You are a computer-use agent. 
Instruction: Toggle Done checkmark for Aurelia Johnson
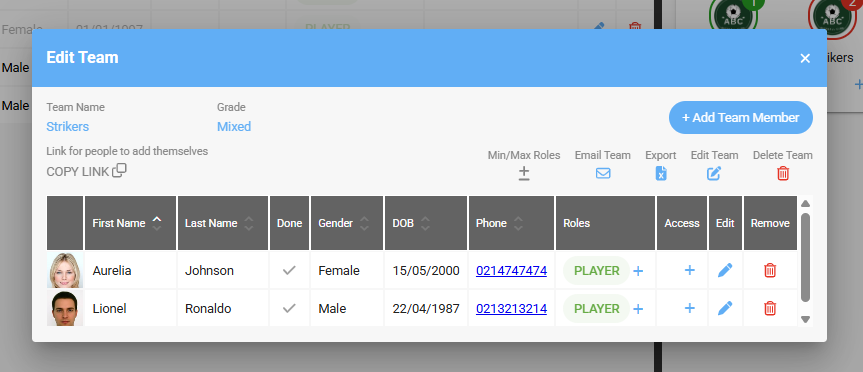click(x=289, y=270)
